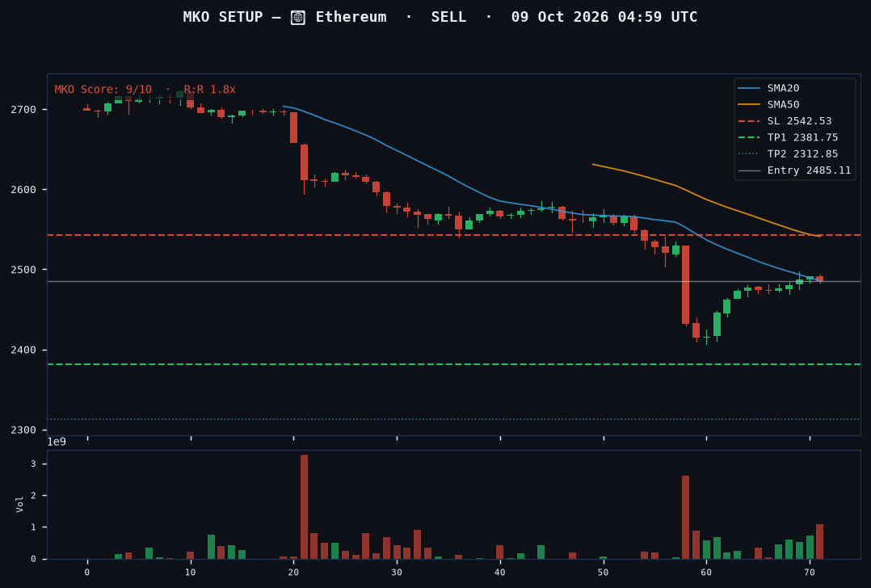Click the volume axis tick label 2
Image resolution: width=871 pixels, height=588 pixels.
coord(33,496)
